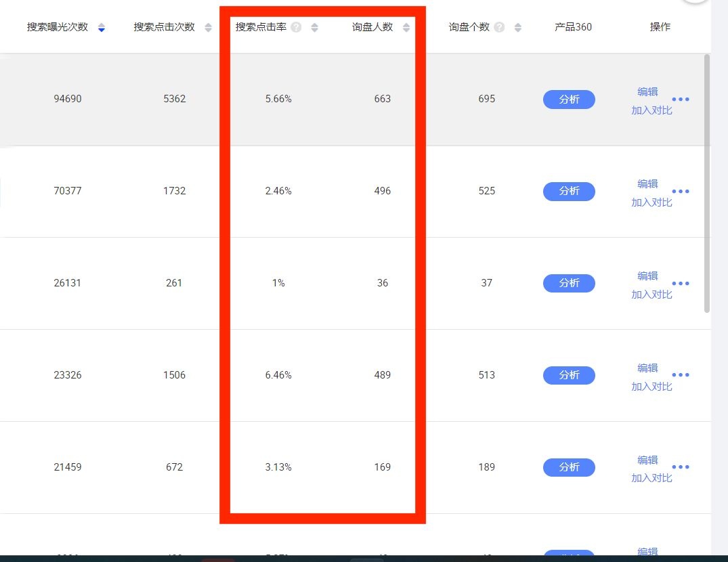Select click rate 2.46%
The width and height of the screenshot is (728, 562).
pyautogui.click(x=278, y=191)
